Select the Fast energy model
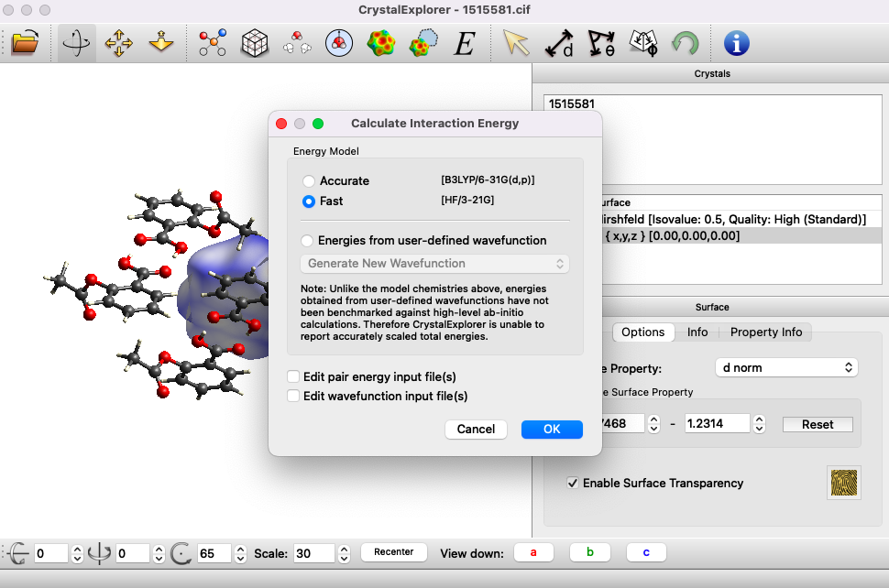 (309, 201)
